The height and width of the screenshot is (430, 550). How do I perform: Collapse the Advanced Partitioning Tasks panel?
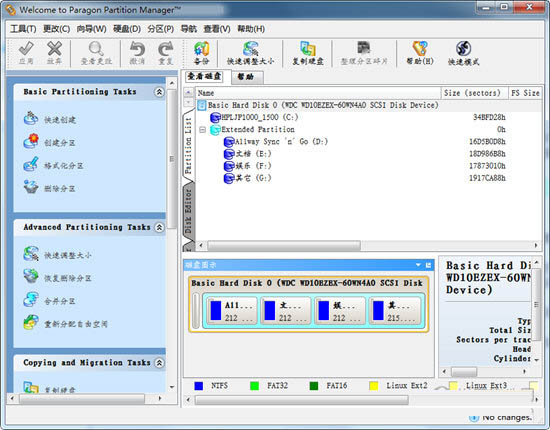point(159,227)
